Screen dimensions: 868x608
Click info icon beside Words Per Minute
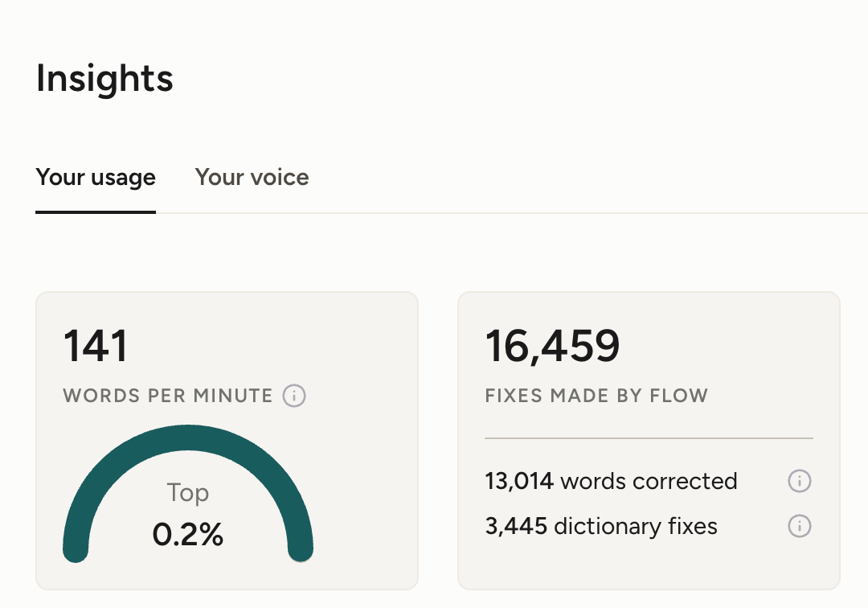click(294, 396)
